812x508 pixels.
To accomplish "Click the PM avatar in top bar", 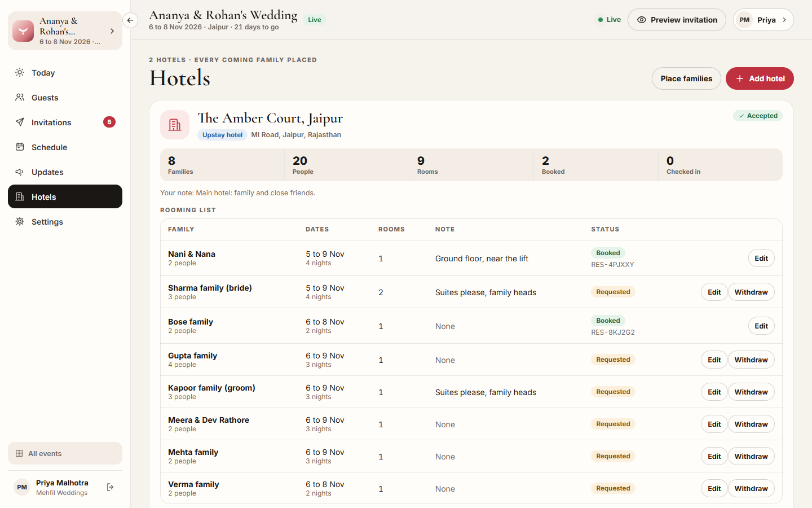I will [744, 20].
